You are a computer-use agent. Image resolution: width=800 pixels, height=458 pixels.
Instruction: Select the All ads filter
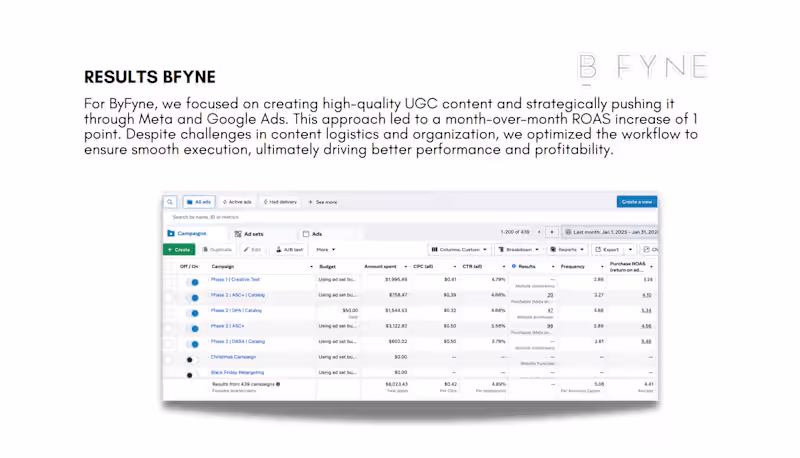199,202
